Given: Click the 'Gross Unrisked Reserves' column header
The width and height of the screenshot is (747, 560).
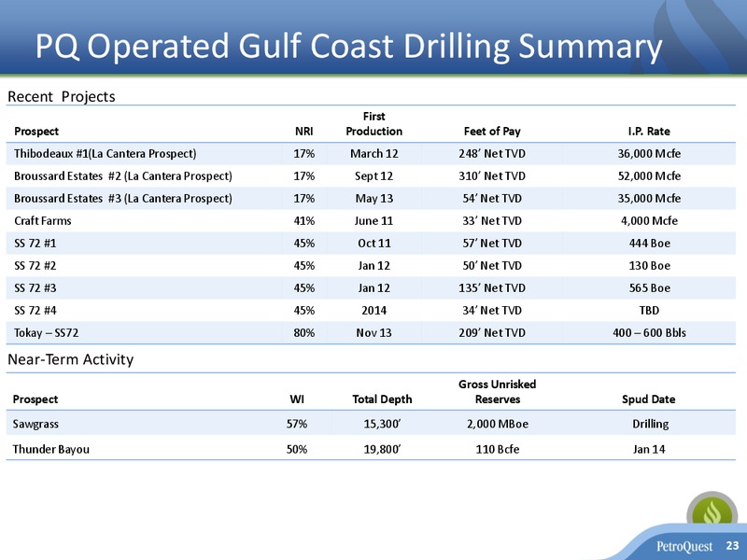Looking at the screenshot, I should [x=498, y=392].
